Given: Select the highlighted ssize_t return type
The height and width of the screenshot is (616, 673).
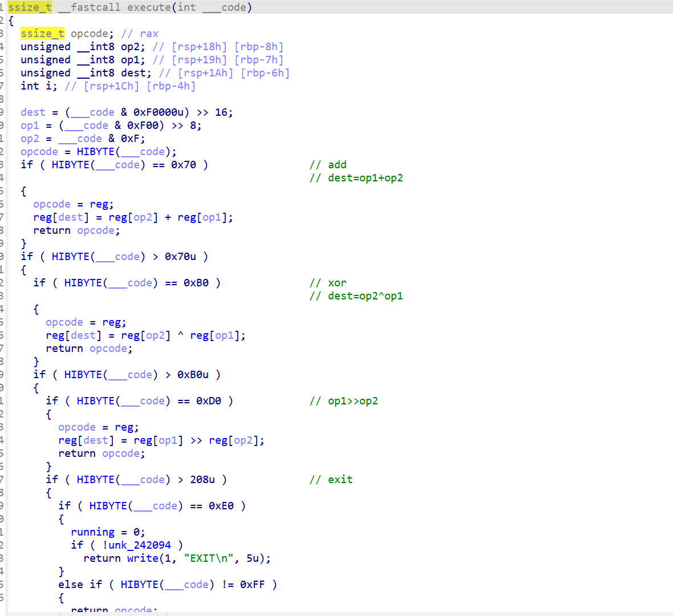Looking at the screenshot, I should click(x=29, y=7).
